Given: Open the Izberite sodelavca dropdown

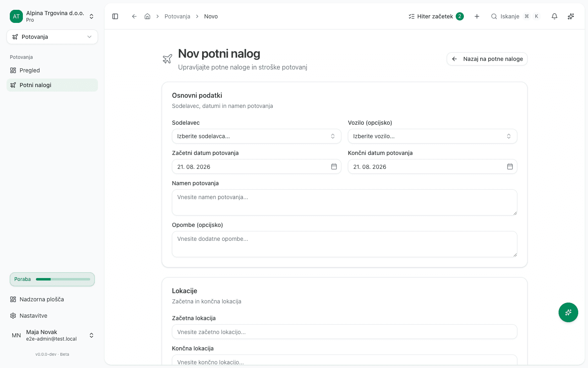Looking at the screenshot, I should point(256,136).
